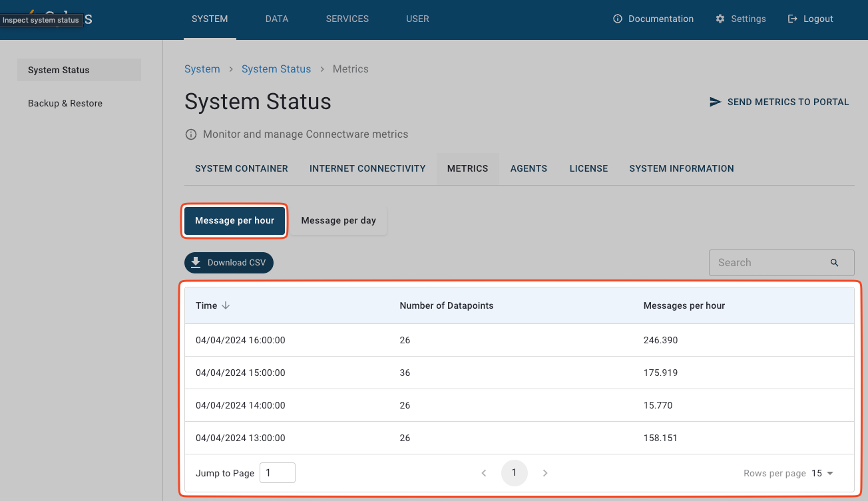This screenshot has width=868, height=501.
Task: Click the magnifier search icon
Action: pos(835,263)
